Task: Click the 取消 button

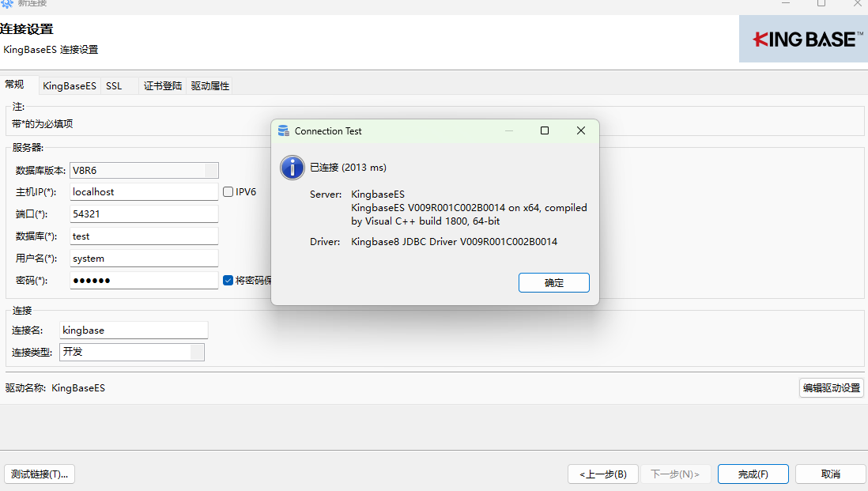Action: 830,474
